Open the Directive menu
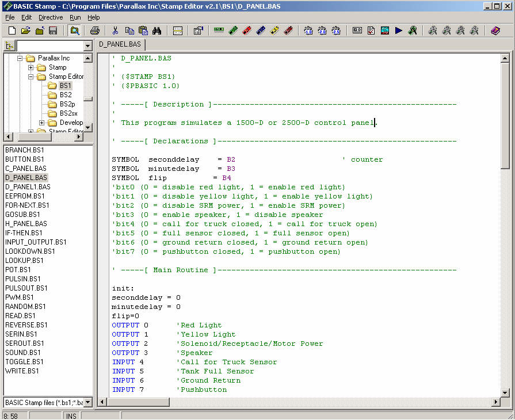Screen dimensions: 515x420 click(51, 17)
